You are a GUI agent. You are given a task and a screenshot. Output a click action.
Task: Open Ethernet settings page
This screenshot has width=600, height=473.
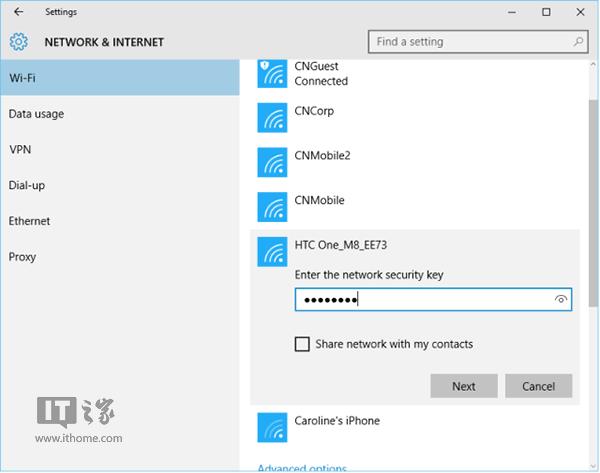coord(30,221)
